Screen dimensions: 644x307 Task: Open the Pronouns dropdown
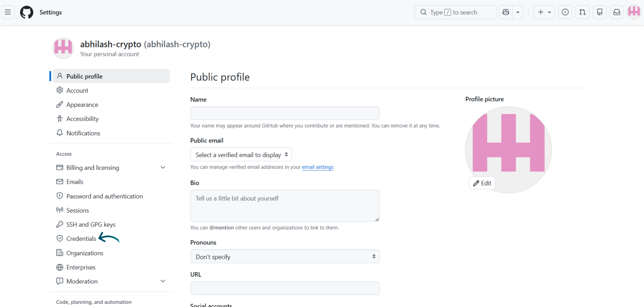point(285,257)
